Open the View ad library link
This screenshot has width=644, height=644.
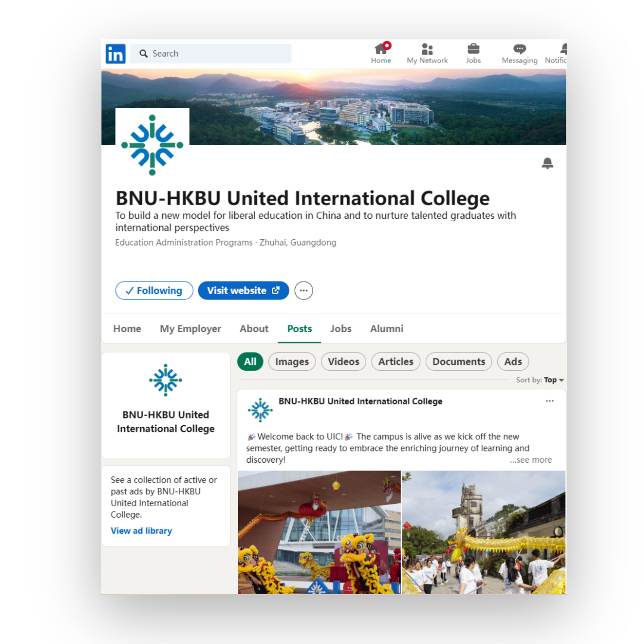click(x=141, y=531)
